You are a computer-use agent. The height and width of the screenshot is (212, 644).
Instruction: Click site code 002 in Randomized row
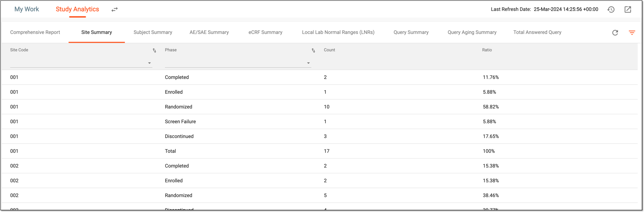[x=14, y=195]
